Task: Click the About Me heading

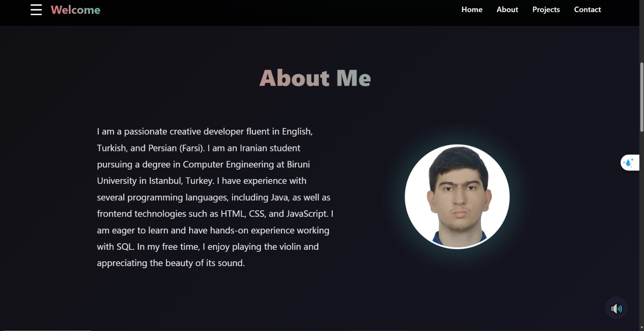Action: point(315,78)
